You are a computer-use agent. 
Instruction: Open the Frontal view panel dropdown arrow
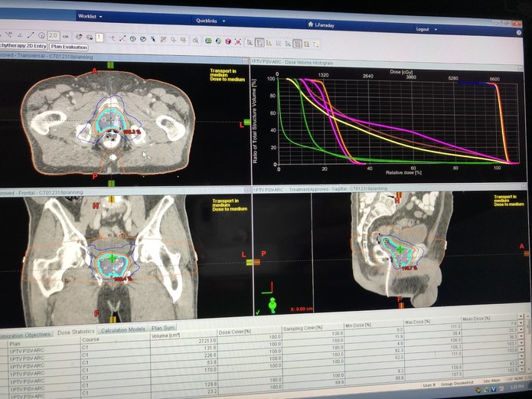pyautogui.click(x=247, y=190)
